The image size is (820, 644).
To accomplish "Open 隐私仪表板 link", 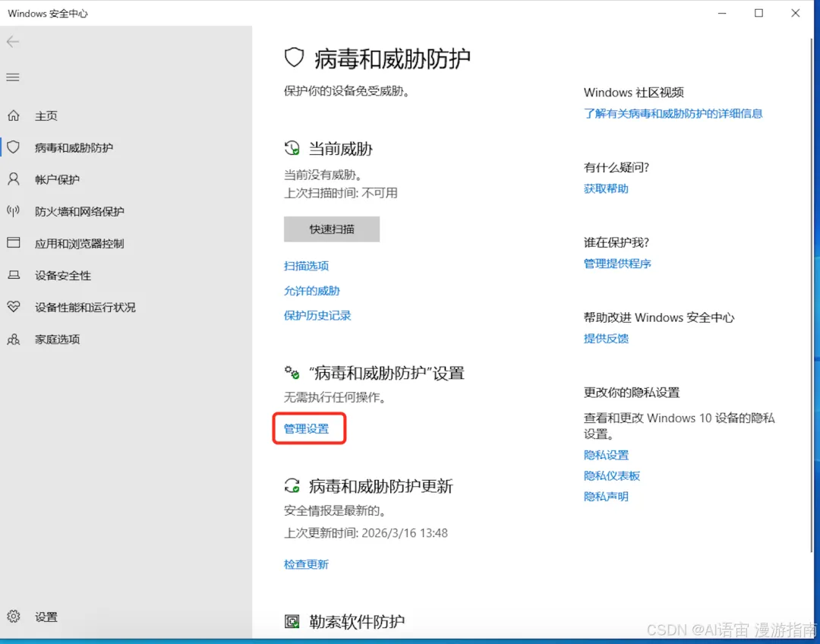I will coord(612,475).
